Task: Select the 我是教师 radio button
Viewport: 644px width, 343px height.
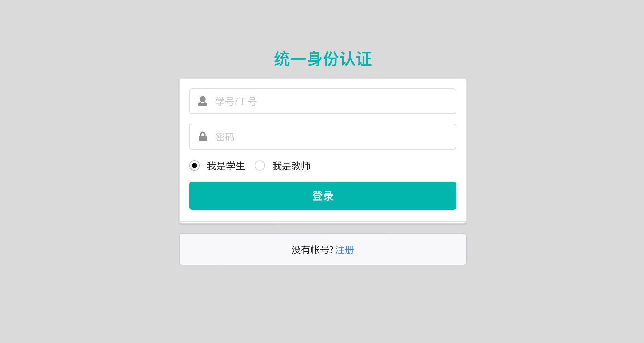Action: [x=260, y=166]
